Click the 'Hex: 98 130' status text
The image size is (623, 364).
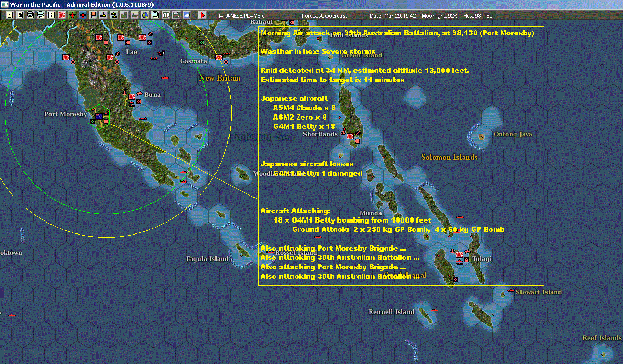point(478,16)
